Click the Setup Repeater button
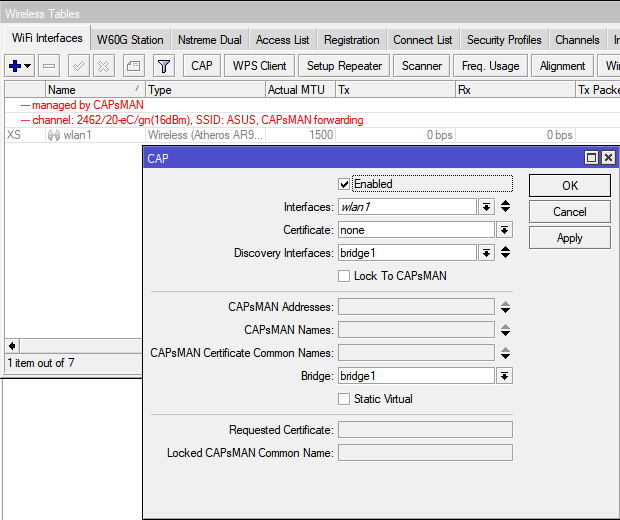 point(344,66)
